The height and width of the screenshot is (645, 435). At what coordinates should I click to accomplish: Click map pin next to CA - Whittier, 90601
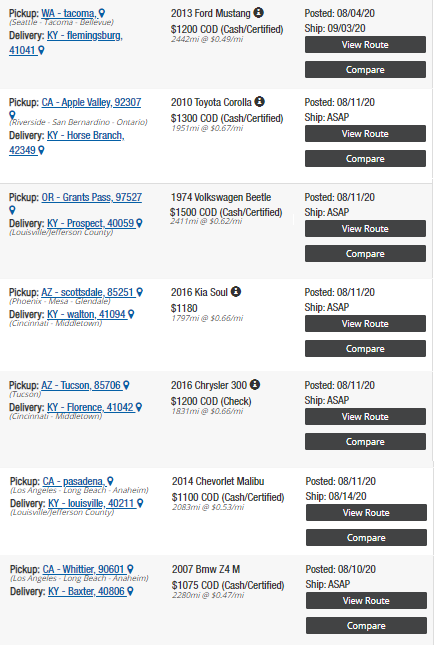click(x=130, y=569)
